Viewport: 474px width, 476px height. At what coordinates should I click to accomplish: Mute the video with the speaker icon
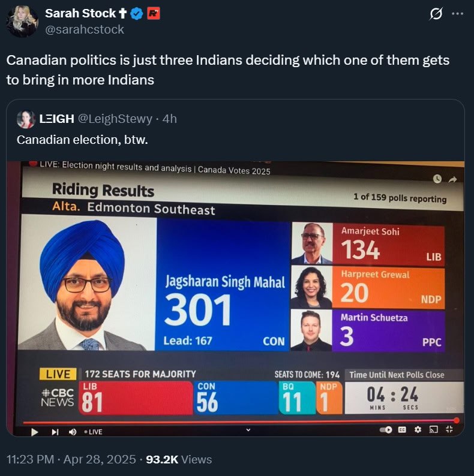click(x=73, y=432)
